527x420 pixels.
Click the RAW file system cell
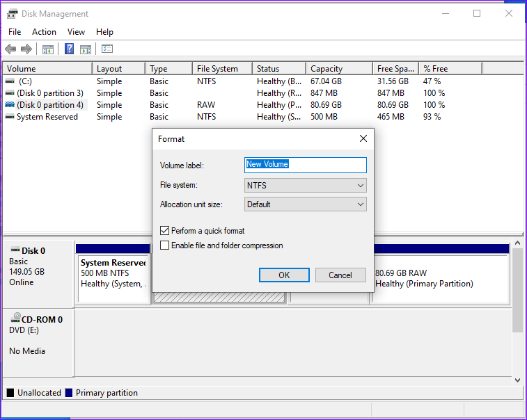[206, 105]
